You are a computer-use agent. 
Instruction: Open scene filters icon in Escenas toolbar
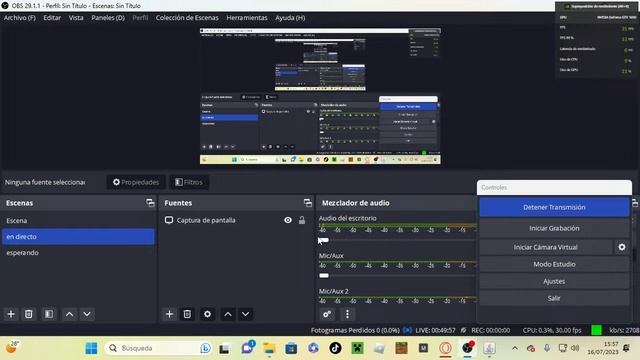click(x=49, y=314)
